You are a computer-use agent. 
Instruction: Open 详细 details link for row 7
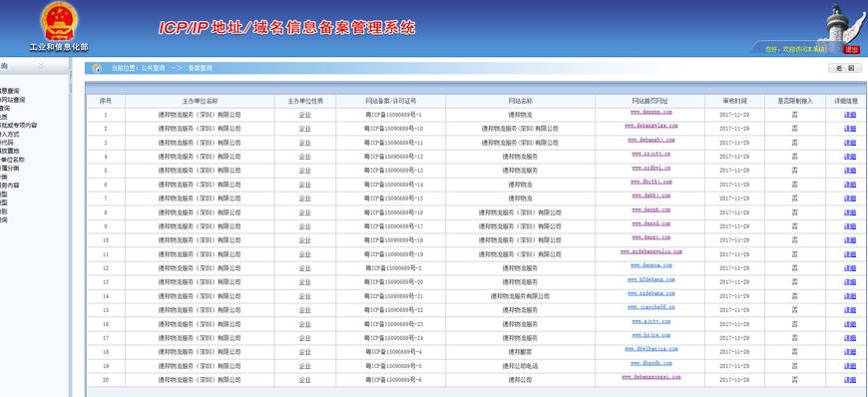[850, 198]
